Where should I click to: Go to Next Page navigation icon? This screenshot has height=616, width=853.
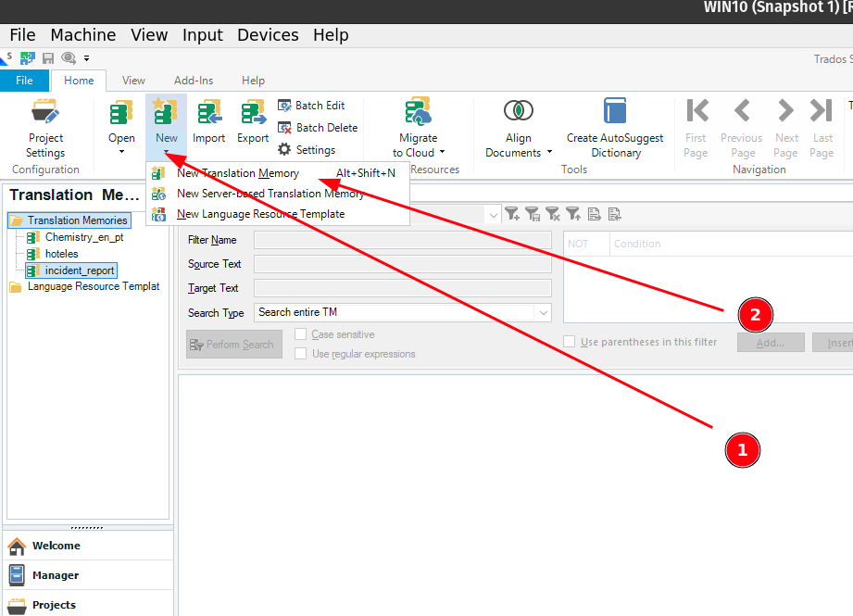785,110
